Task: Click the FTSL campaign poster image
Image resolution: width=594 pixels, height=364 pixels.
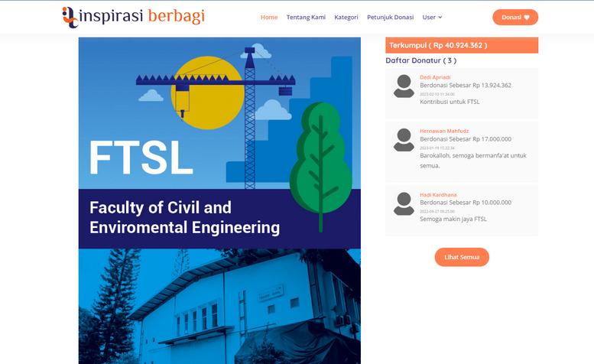Action: tap(219, 200)
